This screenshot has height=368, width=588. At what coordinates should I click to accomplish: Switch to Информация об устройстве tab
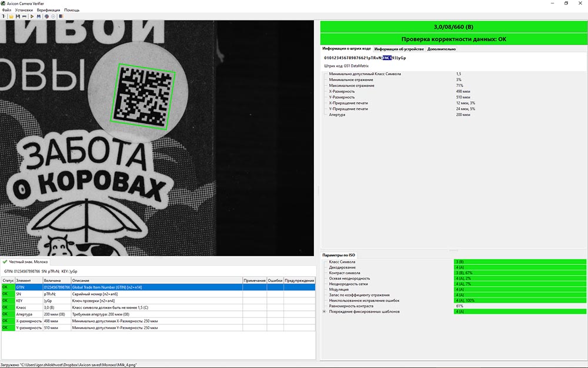pyautogui.click(x=399, y=49)
